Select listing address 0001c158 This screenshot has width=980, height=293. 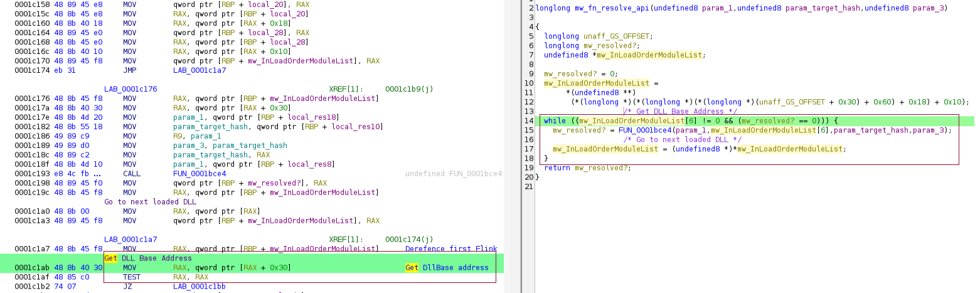pyautogui.click(x=31, y=4)
